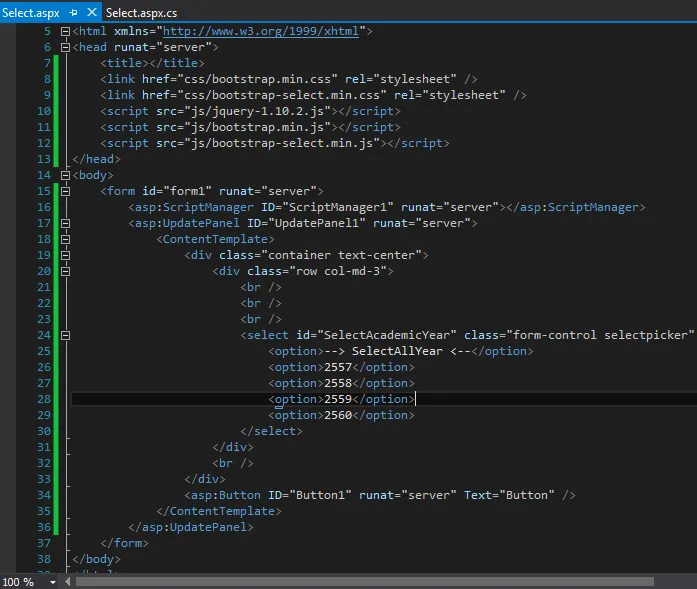Collapse the UpdatePanel on line 17
Viewport: 697px width, 589px height.
(65, 223)
